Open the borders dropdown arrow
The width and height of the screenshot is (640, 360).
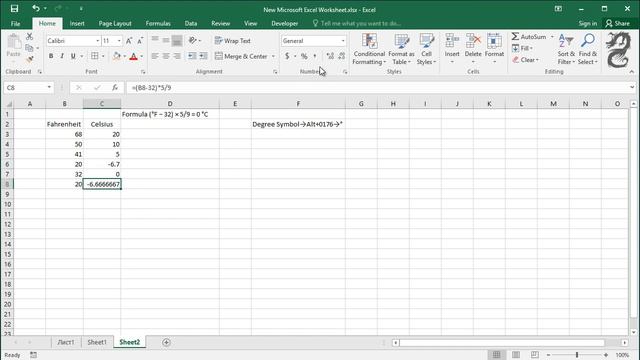[103, 56]
